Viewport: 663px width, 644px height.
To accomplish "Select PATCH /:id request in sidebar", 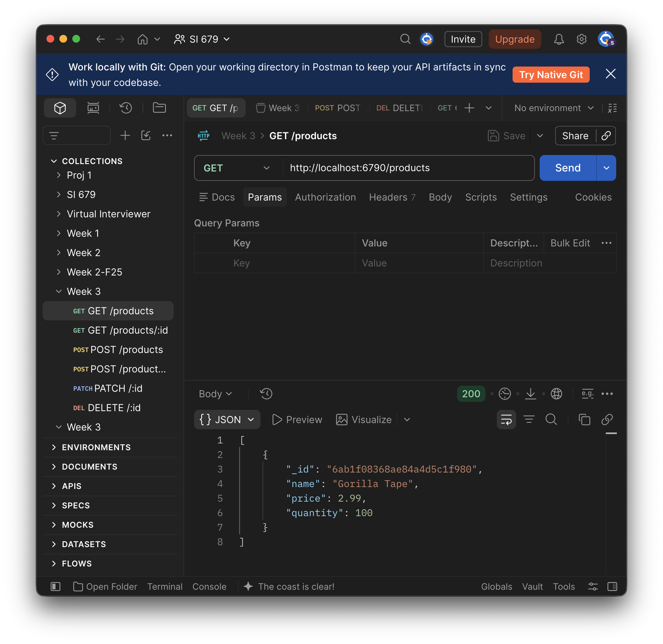I will click(108, 388).
